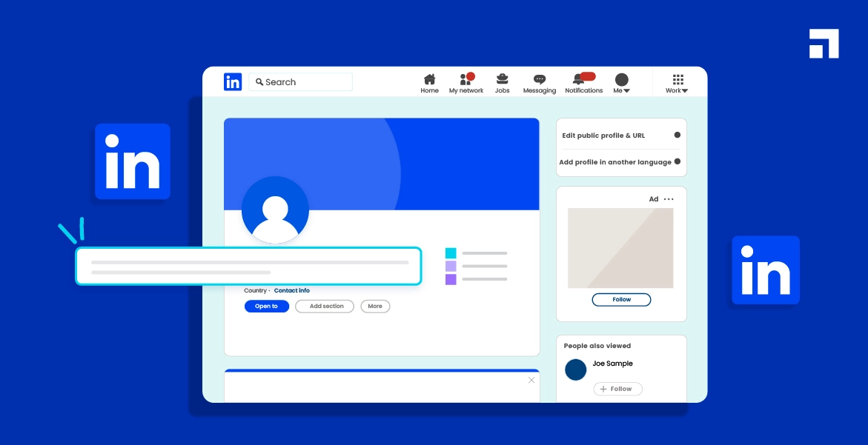
Task: Open the Contact info link
Action: tap(292, 291)
